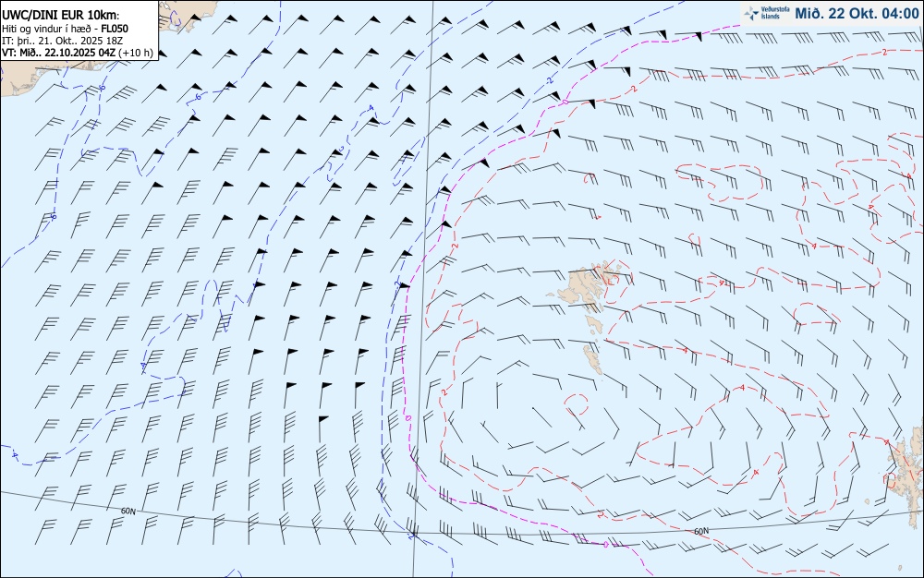Click the 'IT: þri.. 21. Okt.. 2025 18Z' line
The width and height of the screenshot is (924, 578).
63,41
